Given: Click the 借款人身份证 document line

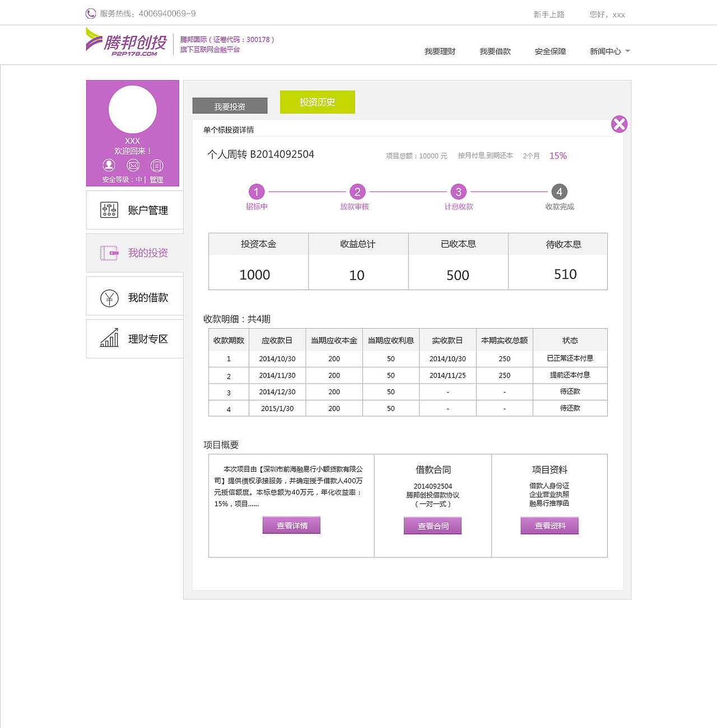Looking at the screenshot, I should 549,486.
